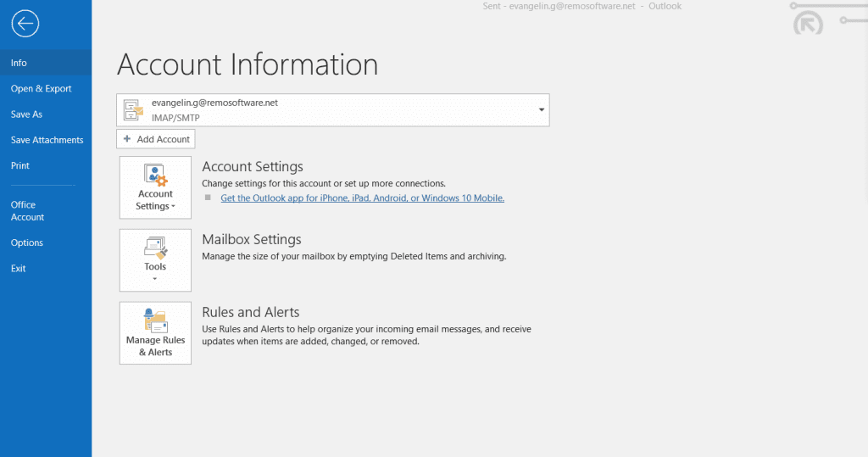The width and height of the screenshot is (868, 457).
Task: Click the Rules and Alerts folder icon
Action: (156, 320)
